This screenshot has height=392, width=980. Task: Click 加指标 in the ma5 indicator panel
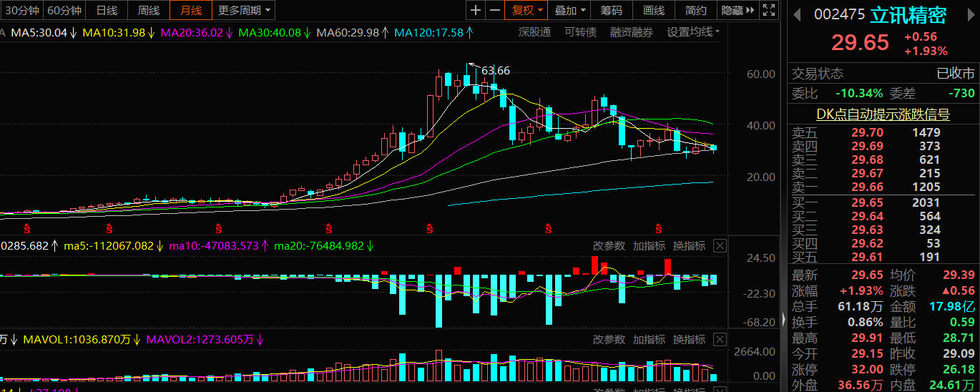pos(649,246)
